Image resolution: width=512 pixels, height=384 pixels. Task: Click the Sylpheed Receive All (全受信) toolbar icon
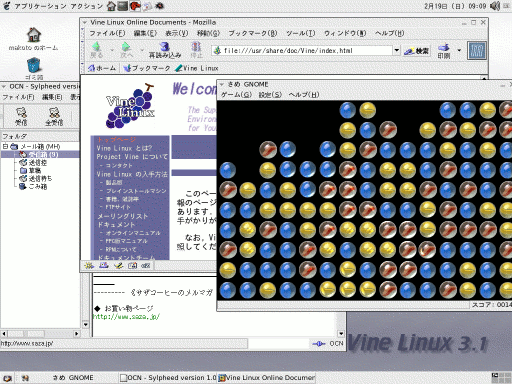pos(54,116)
